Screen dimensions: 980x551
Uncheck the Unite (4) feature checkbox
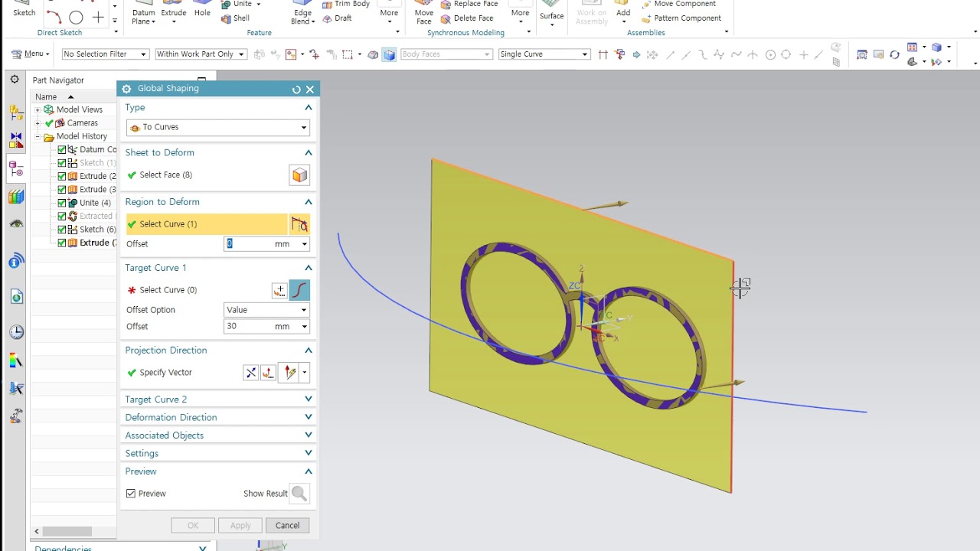(62, 203)
